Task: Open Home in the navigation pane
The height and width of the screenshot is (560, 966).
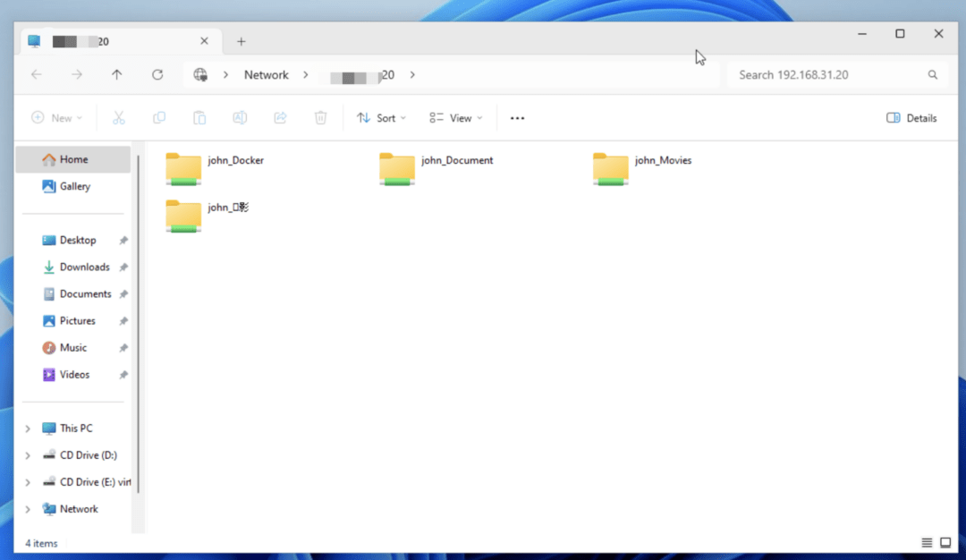Action: (x=73, y=159)
